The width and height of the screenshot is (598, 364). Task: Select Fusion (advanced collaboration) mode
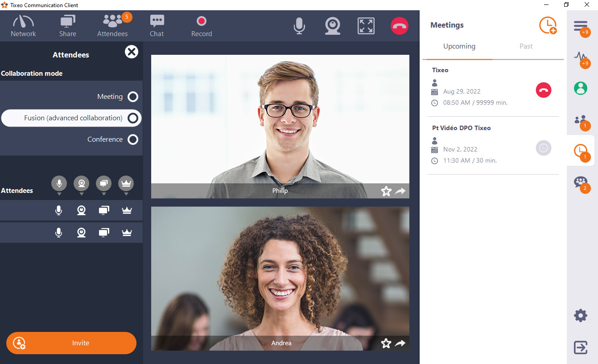click(x=71, y=118)
